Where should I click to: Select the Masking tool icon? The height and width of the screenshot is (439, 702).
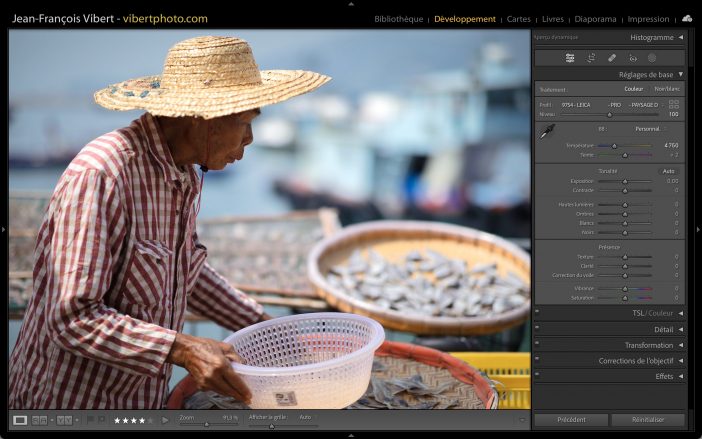click(x=652, y=58)
